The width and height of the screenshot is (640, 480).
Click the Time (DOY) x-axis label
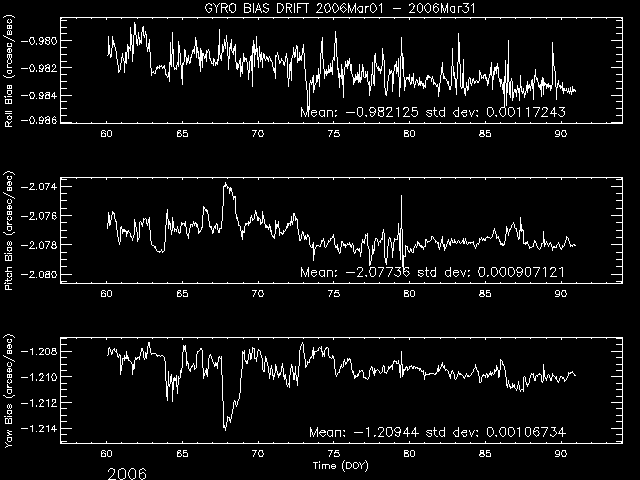336,467
